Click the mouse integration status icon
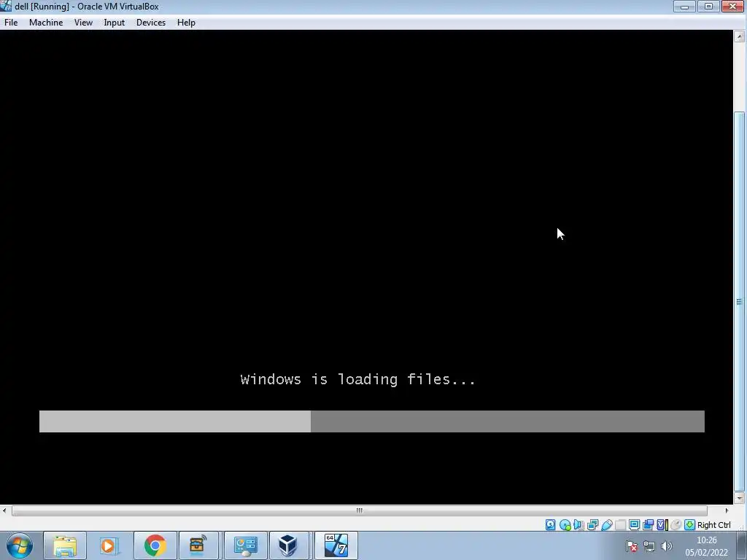The height and width of the screenshot is (560, 747). tap(676, 525)
